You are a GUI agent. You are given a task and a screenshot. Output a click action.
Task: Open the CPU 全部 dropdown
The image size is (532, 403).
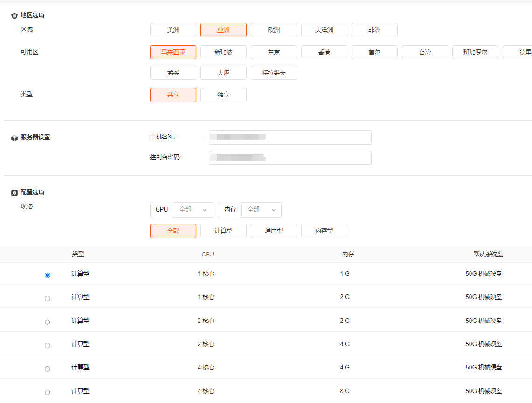[193, 210]
